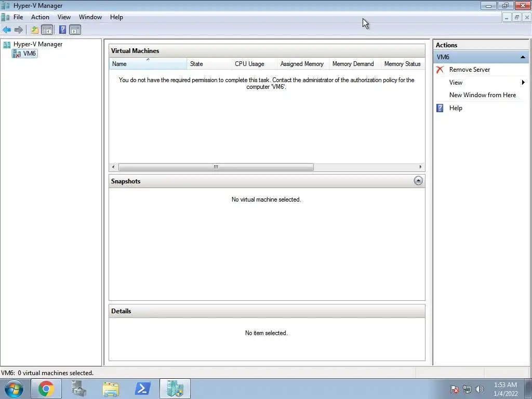The image size is (532, 399).
Task: Click the Back arrow toolbar icon
Action: coord(7,30)
